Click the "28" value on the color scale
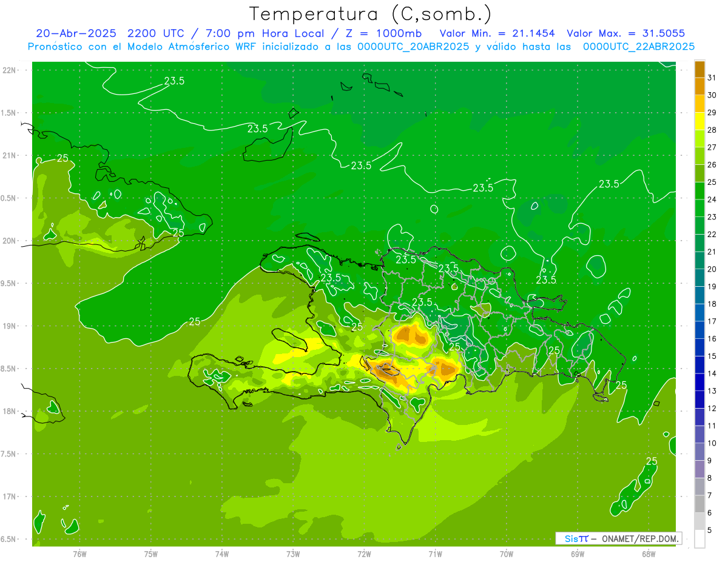The height and width of the screenshot is (562, 728). pyautogui.click(x=712, y=130)
